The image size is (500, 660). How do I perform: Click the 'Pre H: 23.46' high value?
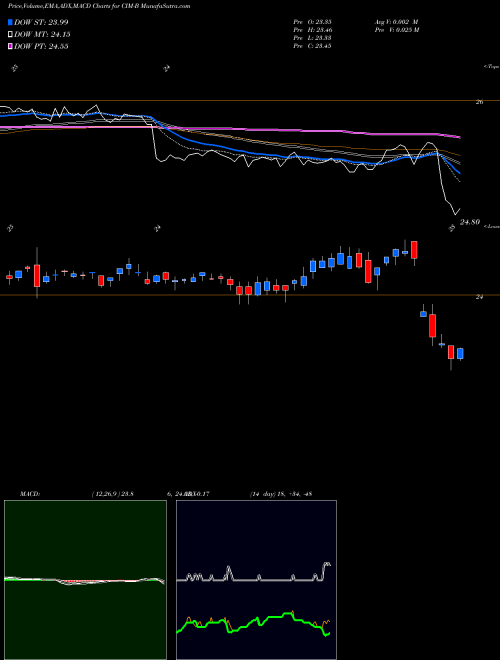tap(312, 30)
